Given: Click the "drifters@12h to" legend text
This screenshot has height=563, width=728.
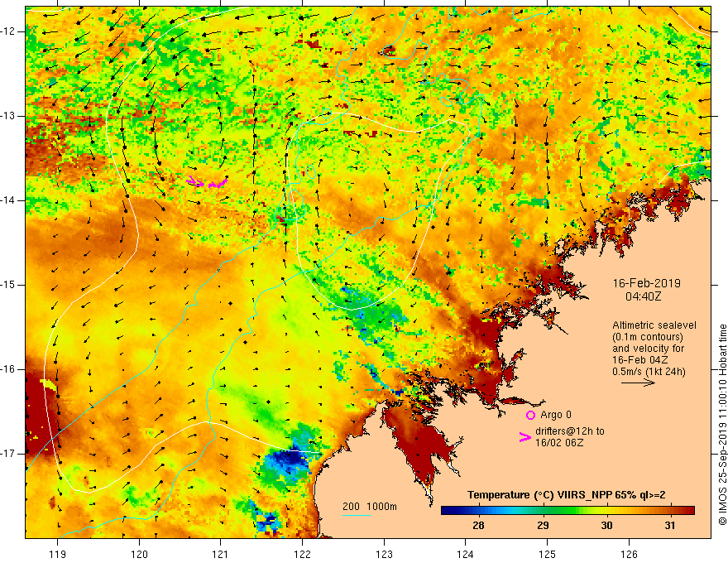Looking at the screenshot, I should [x=570, y=431].
